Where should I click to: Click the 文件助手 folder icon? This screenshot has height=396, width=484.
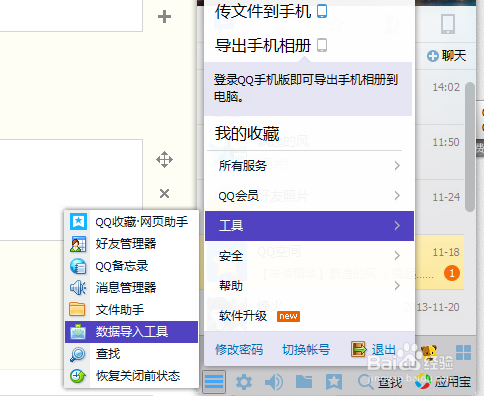(77, 309)
